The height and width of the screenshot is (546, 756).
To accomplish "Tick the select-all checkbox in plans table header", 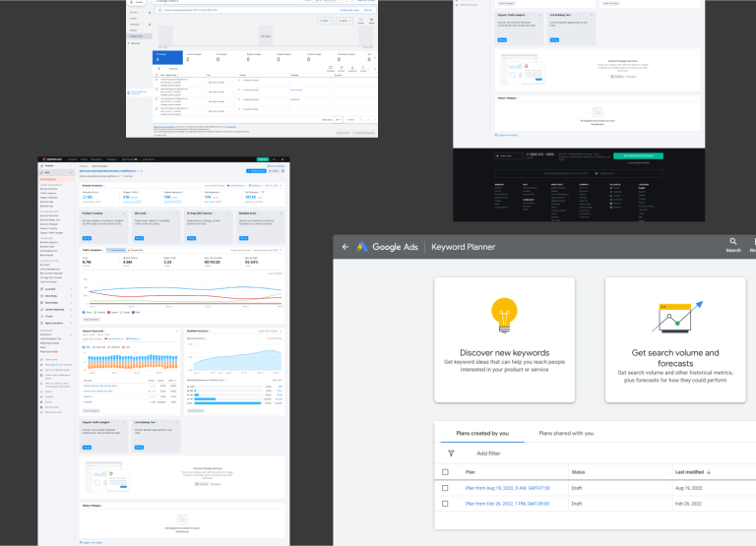I will pyautogui.click(x=445, y=472).
